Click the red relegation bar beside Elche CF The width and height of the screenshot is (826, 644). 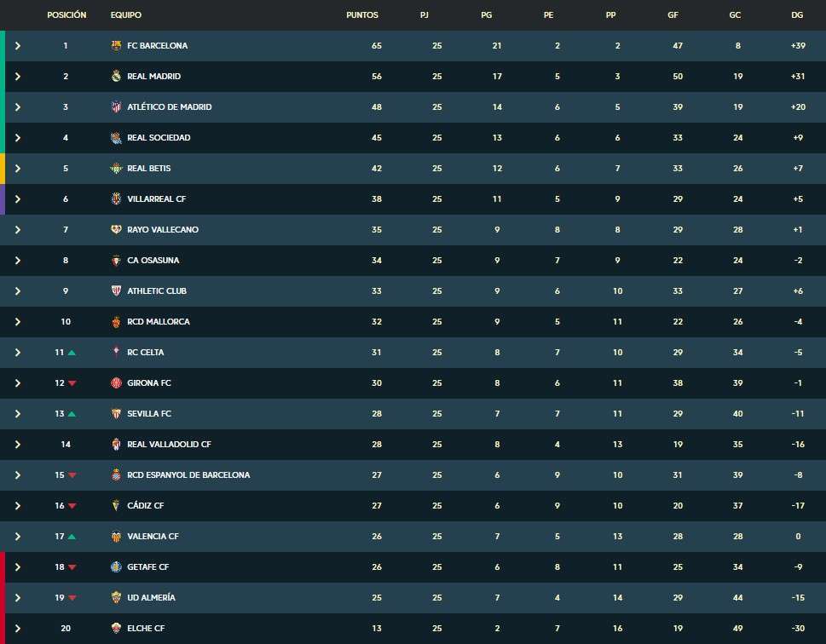point(3,628)
